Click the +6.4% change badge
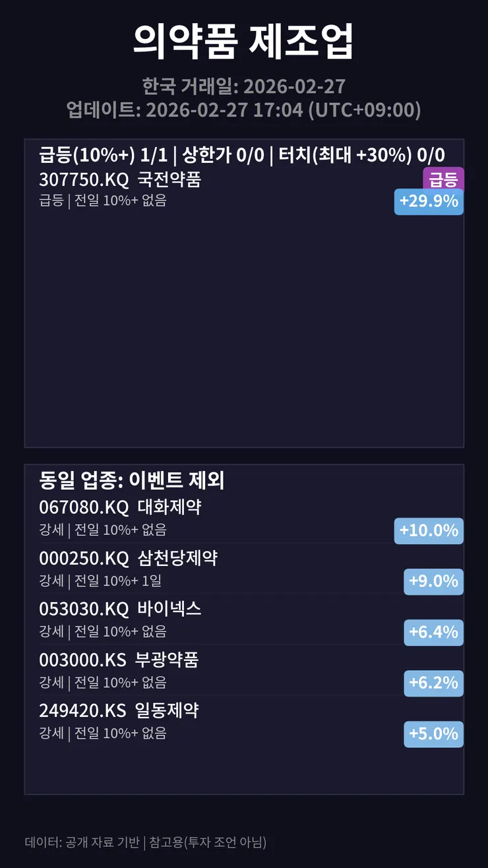The image size is (488, 868). click(433, 633)
